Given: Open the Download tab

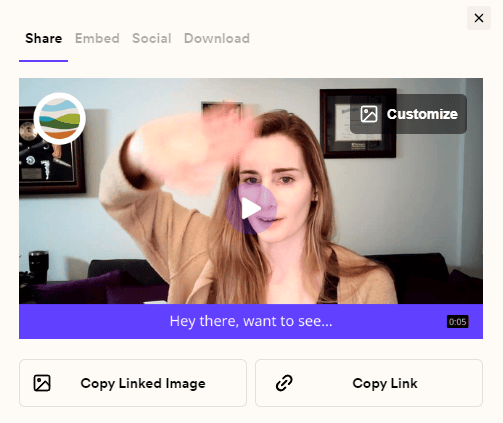Looking at the screenshot, I should click(217, 38).
